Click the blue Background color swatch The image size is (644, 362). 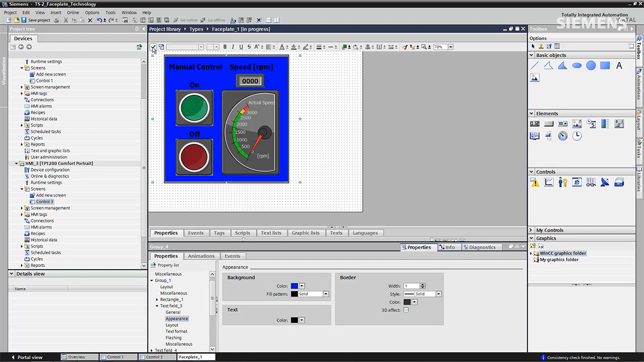pyautogui.click(x=295, y=286)
